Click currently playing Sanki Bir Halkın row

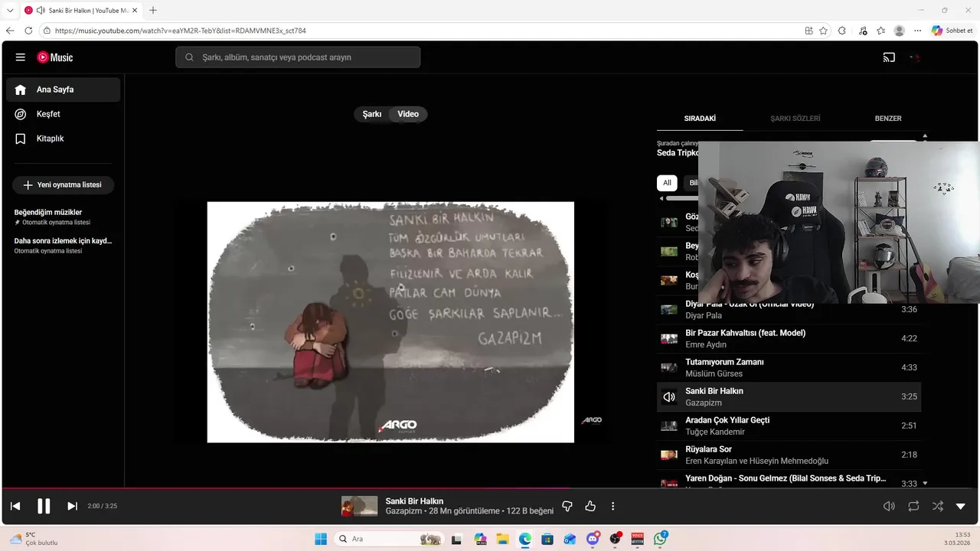[x=789, y=396]
